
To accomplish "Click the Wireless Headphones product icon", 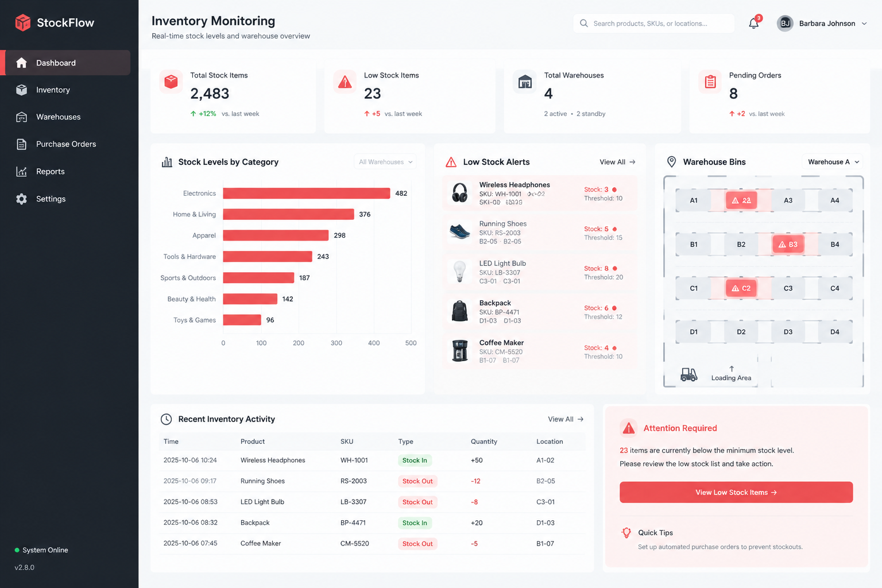I will pos(459,193).
